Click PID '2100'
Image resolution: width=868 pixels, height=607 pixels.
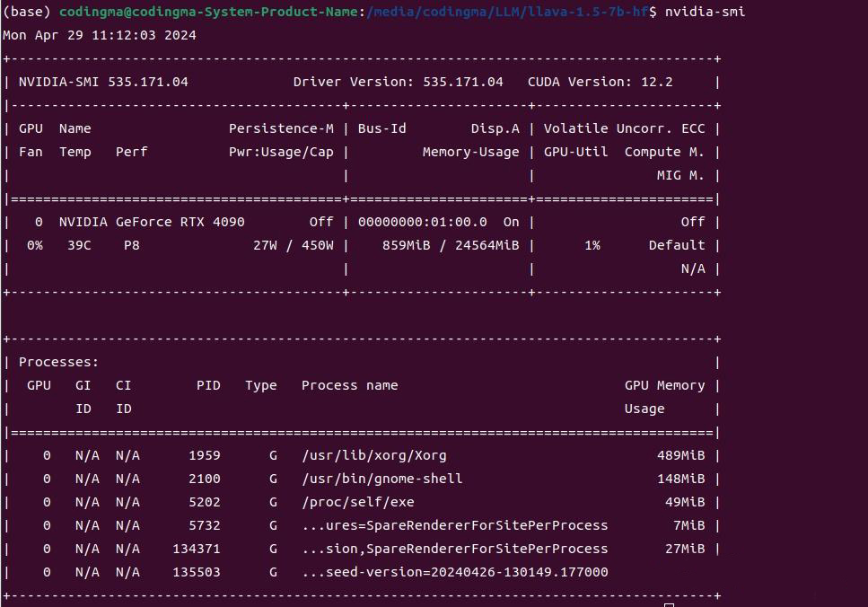click(x=205, y=479)
